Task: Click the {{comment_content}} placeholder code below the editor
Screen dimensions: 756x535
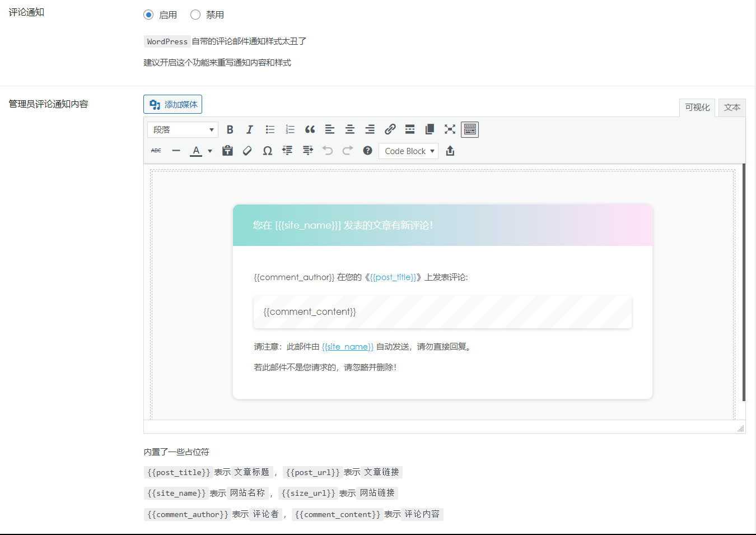Action: [337, 514]
